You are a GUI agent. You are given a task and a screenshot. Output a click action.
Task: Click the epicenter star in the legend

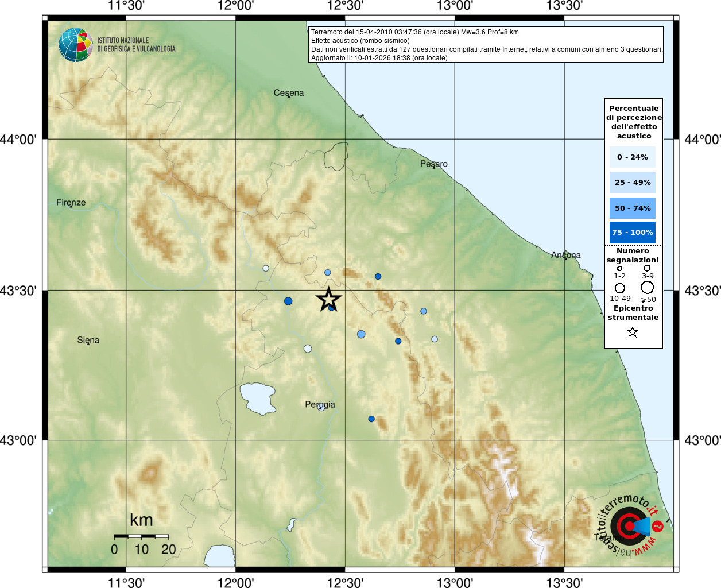(x=633, y=332)
